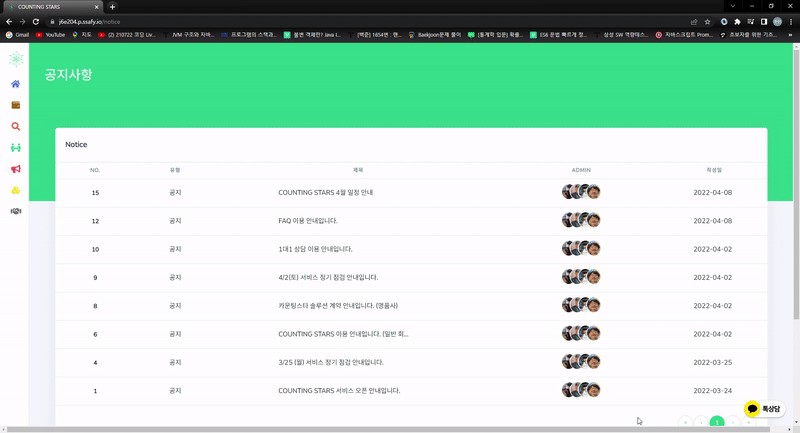Screen dimensions: 800x433
Task: Click the NO. column header
Action: pos(95,170)
